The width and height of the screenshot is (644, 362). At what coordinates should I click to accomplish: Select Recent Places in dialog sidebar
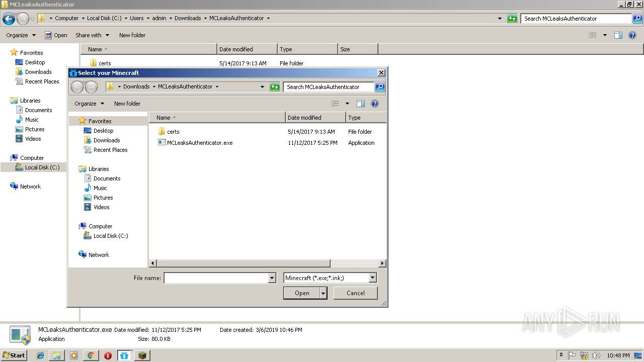click(110, 150)
